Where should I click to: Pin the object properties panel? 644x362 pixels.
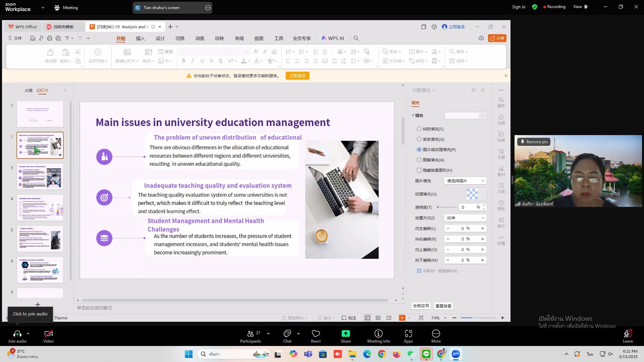pos(474,90)
